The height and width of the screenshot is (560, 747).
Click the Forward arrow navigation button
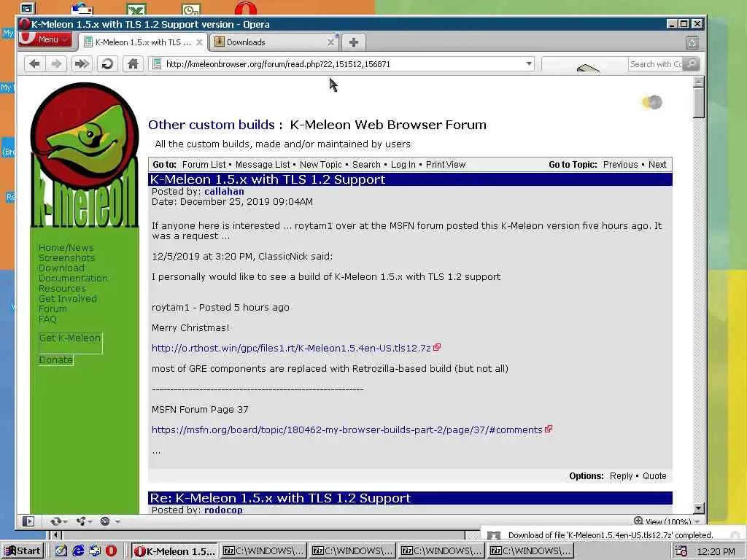[56, 64]
